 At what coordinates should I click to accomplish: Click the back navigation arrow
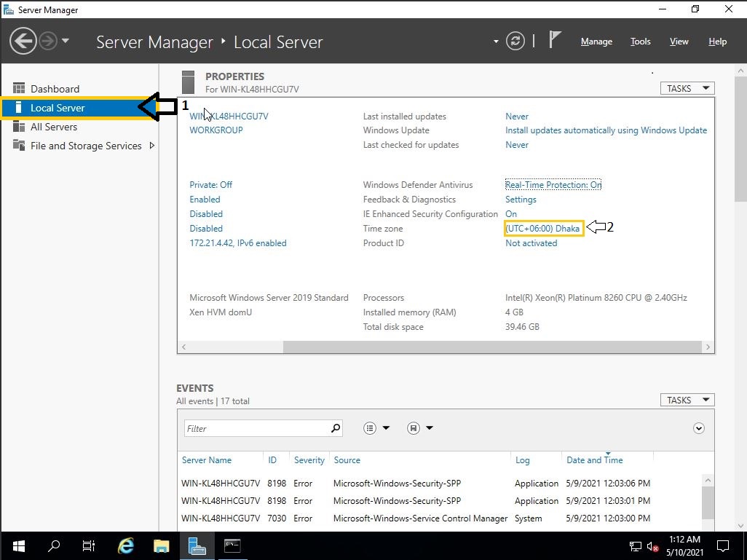(x=23, y=41)
